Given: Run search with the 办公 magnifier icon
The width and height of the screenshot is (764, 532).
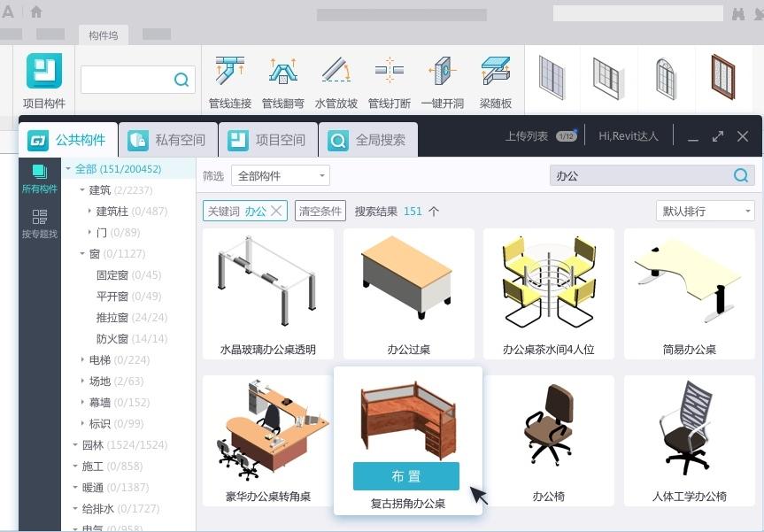Looking at the screenshot, I should coord(741,175).
